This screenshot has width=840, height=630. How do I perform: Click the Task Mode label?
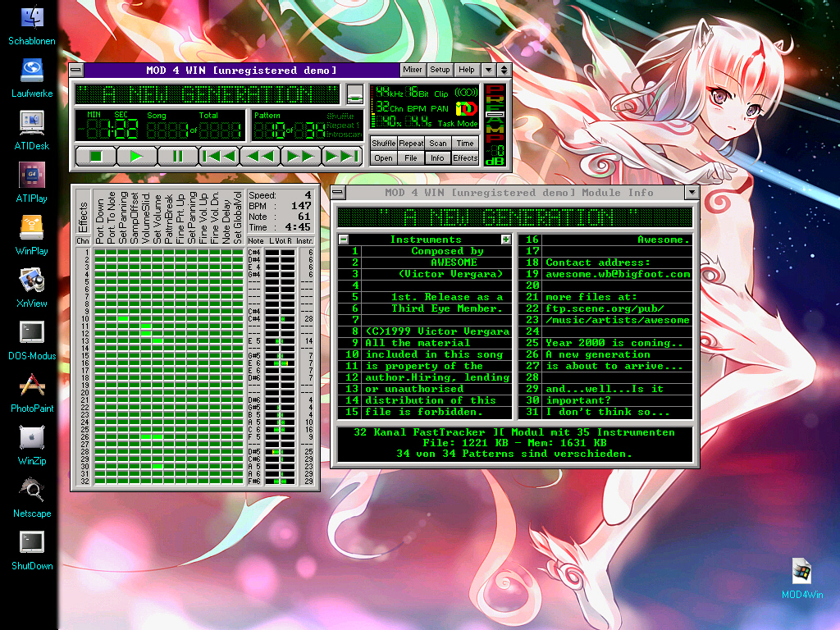tap(458, 124)
